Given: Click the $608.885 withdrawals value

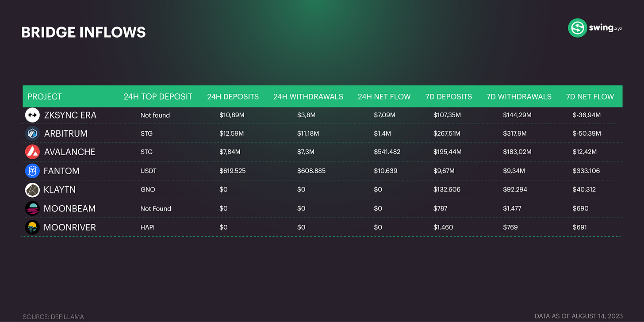Looking at the screenshot, I should tap(311, 171).
